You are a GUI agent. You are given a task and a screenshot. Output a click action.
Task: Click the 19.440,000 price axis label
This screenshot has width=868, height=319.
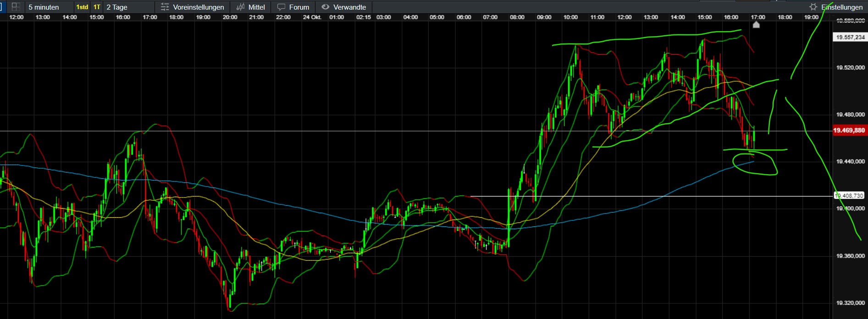coord(851,162)
